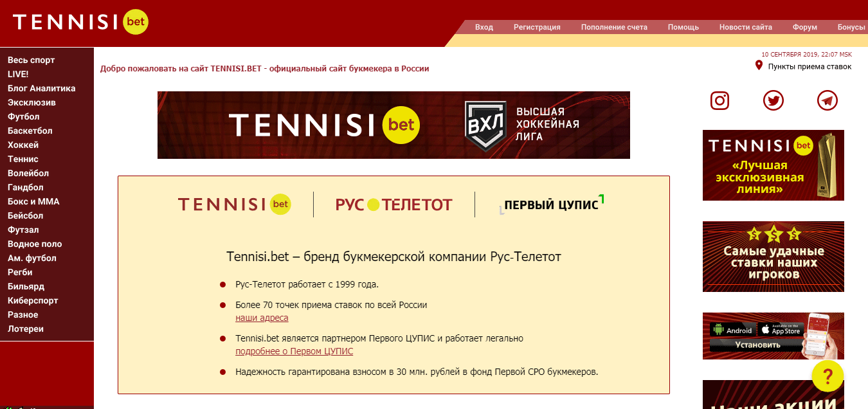Image resolution: width=868 pixels, height=409 pixels.
Task: Click the text Рус-Телетот работает с 1999 года
Action: tap(307, 284)
